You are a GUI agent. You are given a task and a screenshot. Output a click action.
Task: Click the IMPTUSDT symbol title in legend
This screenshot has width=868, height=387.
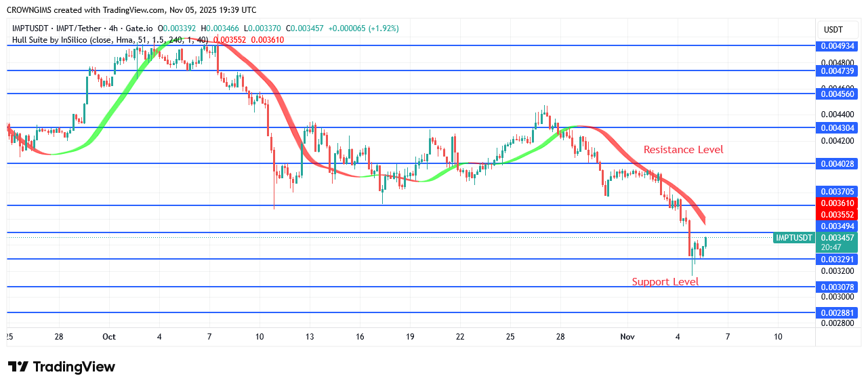(83, 28)
